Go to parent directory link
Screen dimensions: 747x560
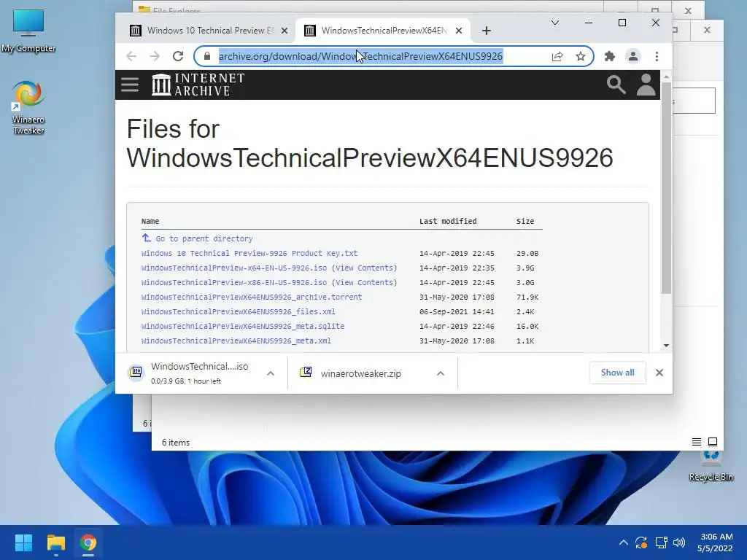pyautogui.click(x=204, y=238)
